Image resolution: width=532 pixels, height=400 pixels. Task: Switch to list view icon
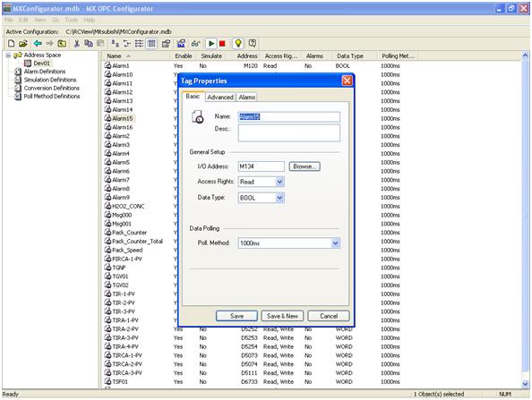139,43
